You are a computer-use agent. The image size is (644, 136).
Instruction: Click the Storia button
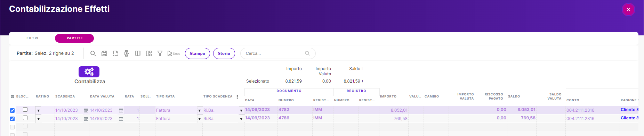pos(224,53)
